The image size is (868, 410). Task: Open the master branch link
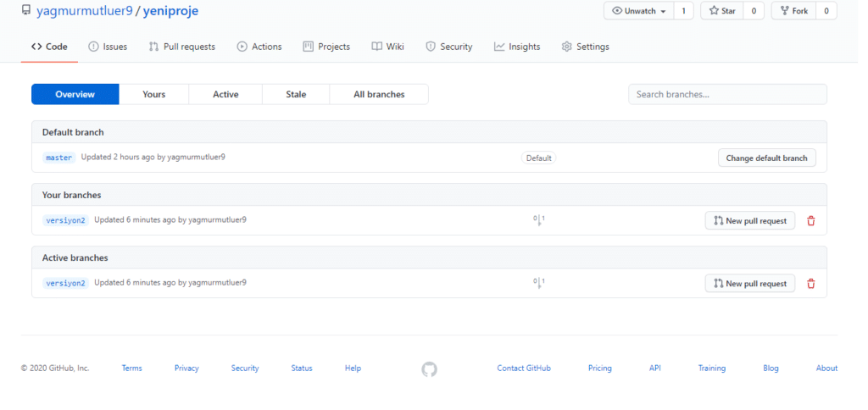pos(59,158)
